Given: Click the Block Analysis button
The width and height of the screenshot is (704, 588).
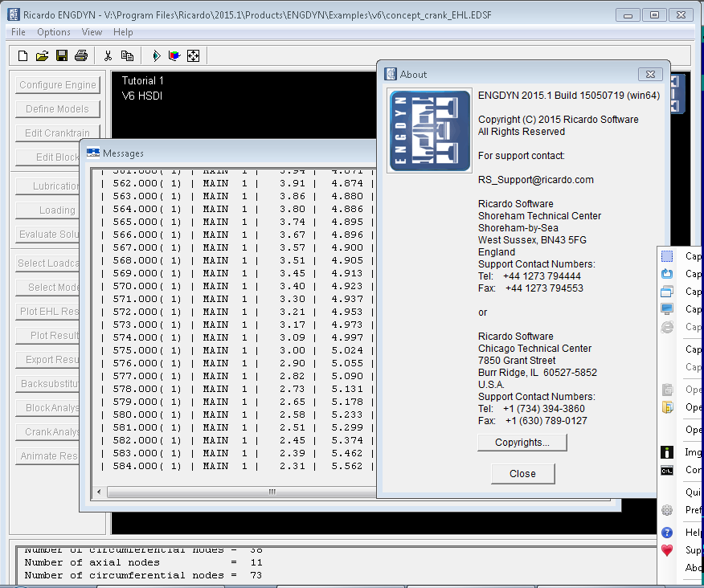Looking at the screenshot, I should pos(47,407).
